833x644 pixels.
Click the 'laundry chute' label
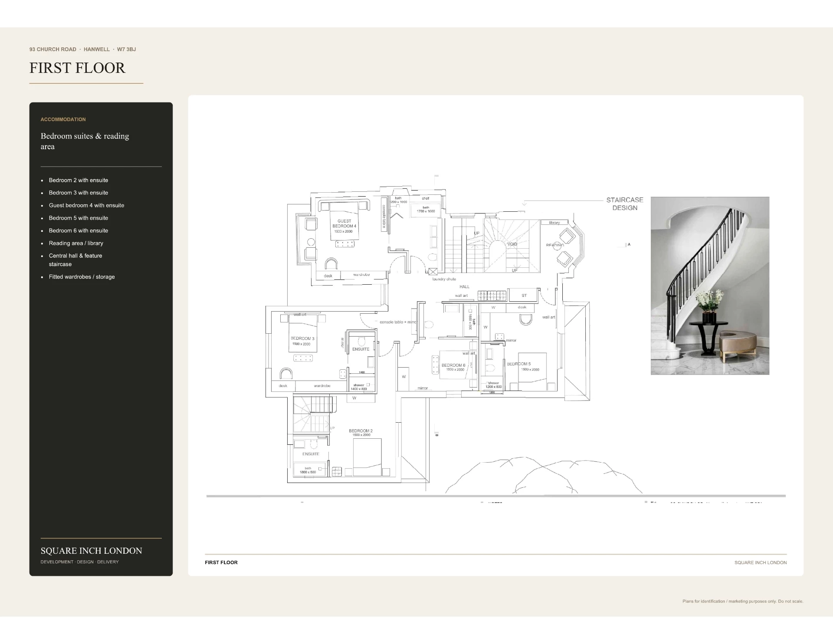[x=444, y=279]
